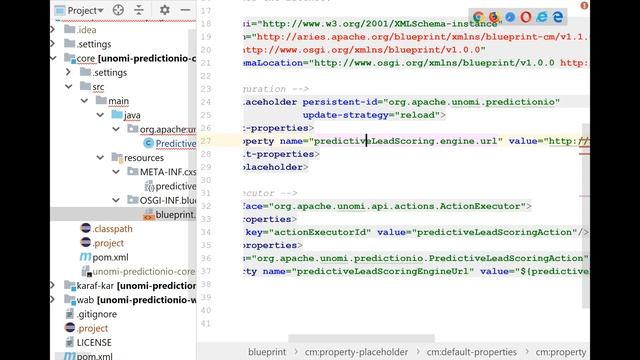Image resolution: width=640 pixels, height=360 pixels.
Task: Click "predictiveLeadScoringEngineUrl" name on line 37
Action: pyautogui.click(x=383, y=271)
